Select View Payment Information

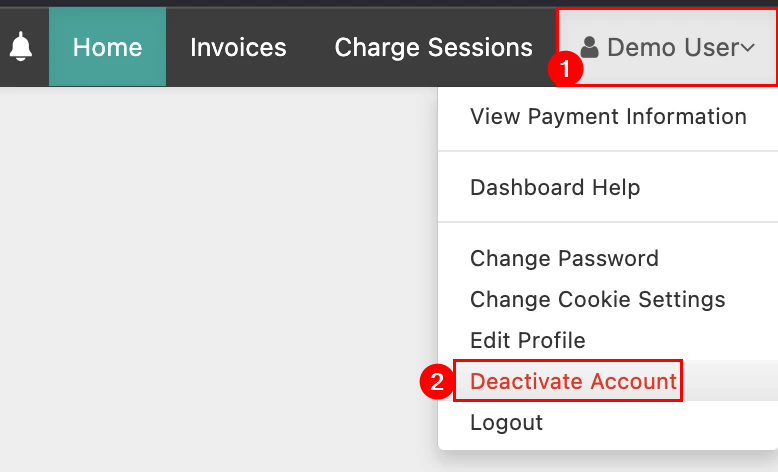pos(608,117)
